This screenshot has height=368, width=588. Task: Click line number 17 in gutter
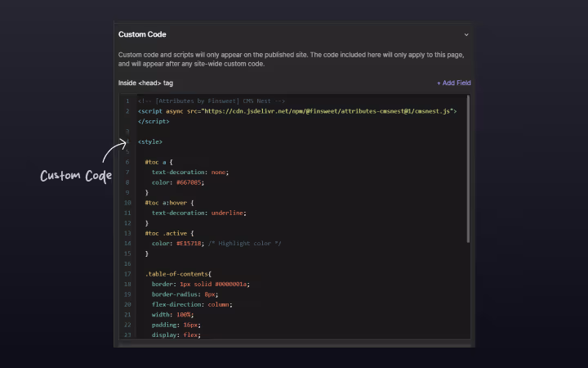click(x=127, y=274)
